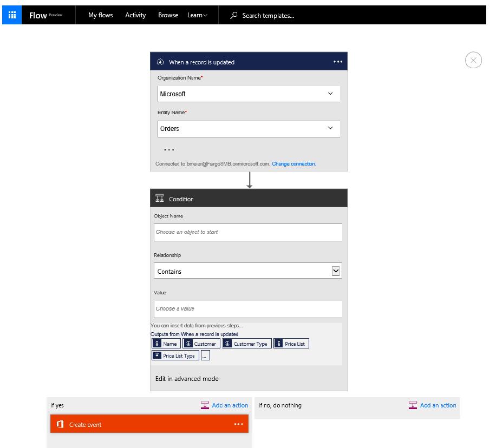Click the Flow Preview logo
496x448 pixels.
(x=46, y=15)
